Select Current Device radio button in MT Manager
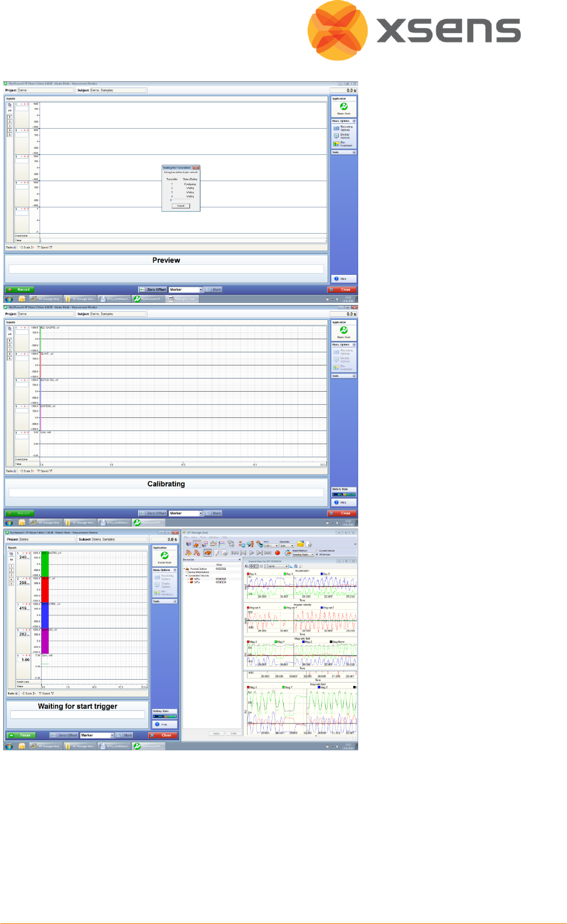Image resolution: width=567 pixels, height=924 pixels. 318,551
